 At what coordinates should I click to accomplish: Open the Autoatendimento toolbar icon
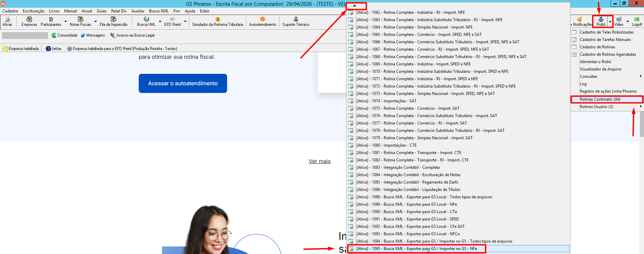point(263,21)
